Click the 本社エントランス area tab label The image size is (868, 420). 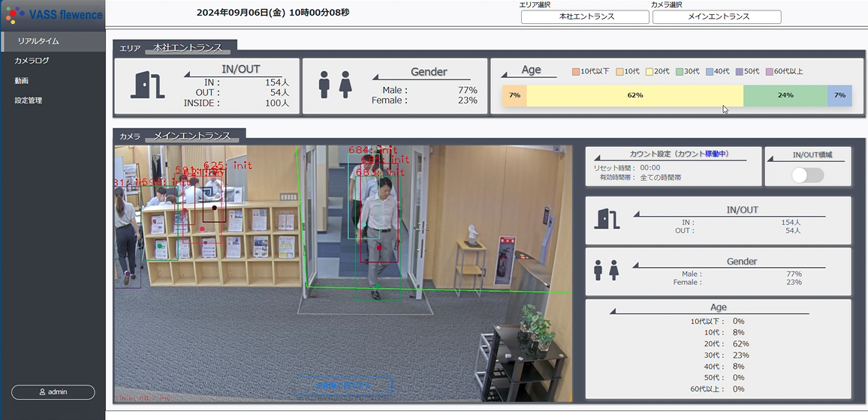[188, 48]
